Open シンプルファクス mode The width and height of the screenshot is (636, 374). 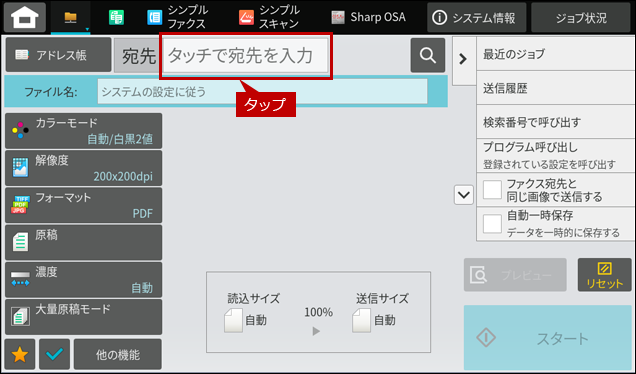tap(178, 17)
